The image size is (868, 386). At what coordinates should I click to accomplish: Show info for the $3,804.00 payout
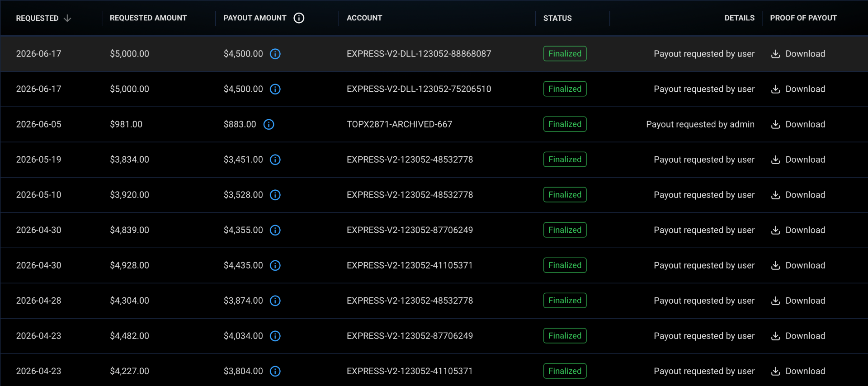[x=275, y=371]
